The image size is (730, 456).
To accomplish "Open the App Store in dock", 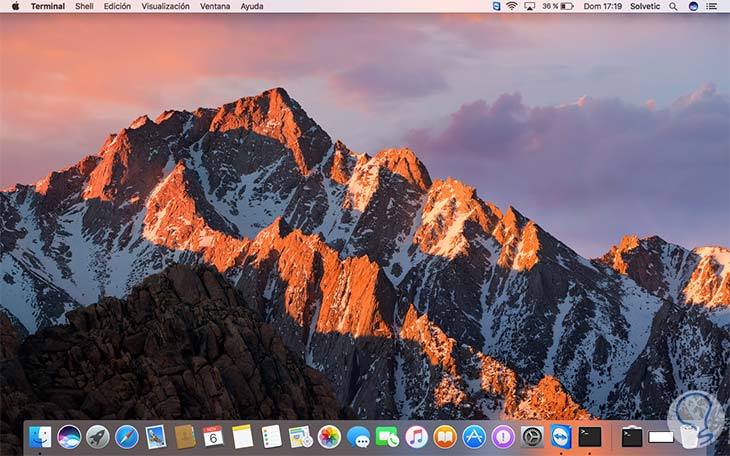I will pos(474,436).
